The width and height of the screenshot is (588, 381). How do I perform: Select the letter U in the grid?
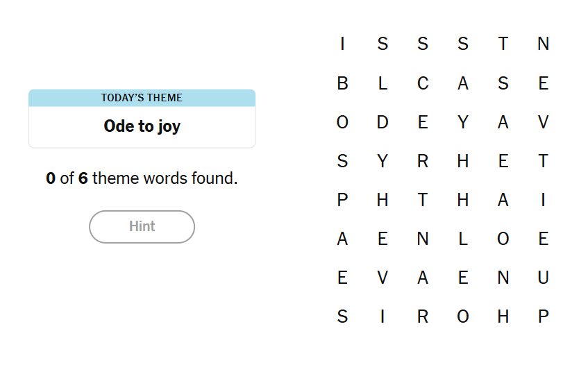tap(543, 278)
